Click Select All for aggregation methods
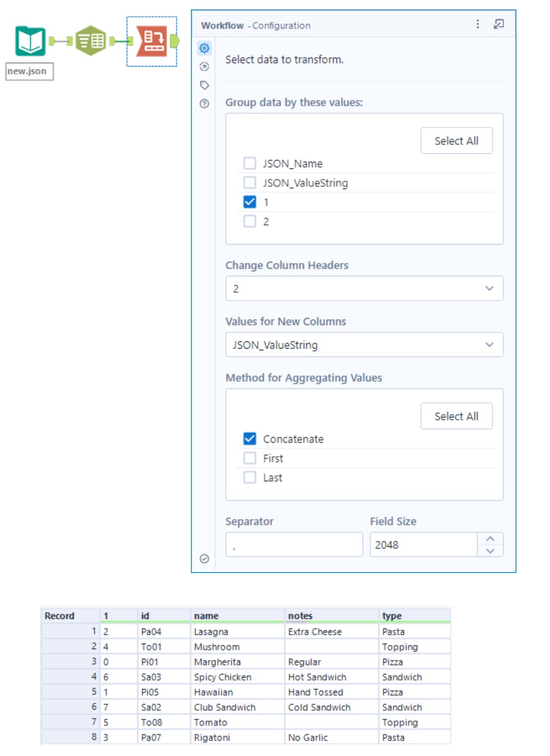550x756 pixels. (x=456, y=416)
